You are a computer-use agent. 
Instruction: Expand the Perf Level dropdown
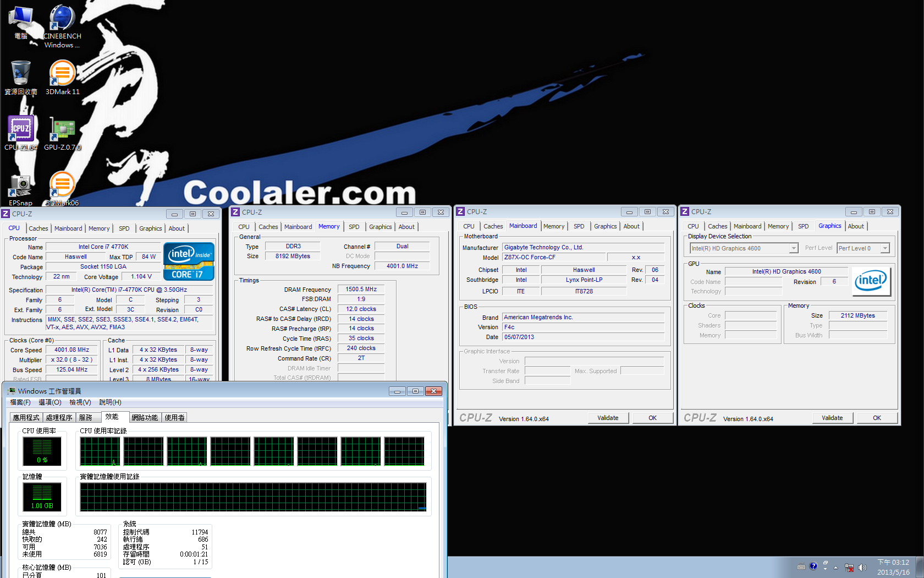tap(885, 248)
